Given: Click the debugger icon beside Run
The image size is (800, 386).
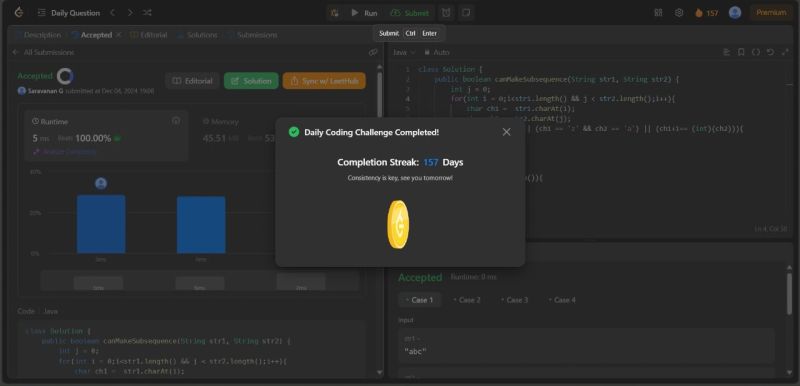Looking at the screenshot, I should [x=335, y=13].
